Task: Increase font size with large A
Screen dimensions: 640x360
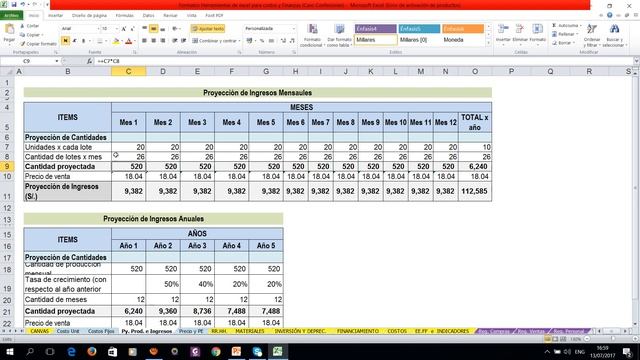Action: pos(124,29)
